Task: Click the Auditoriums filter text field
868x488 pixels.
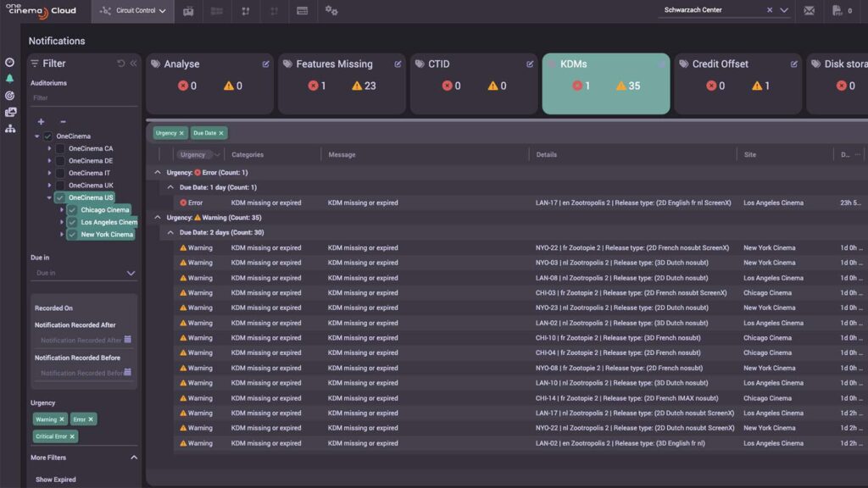Action: pyautogui.click(x=83, y=98)
